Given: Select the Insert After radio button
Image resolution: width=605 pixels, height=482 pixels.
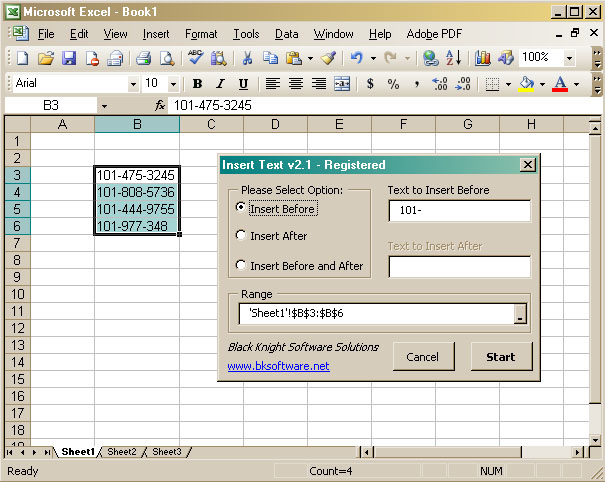Looking at the screenshot, I should 240,236.
